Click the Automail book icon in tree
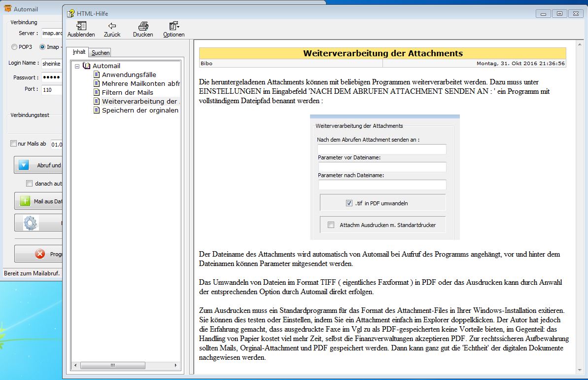Viewport: 588px width, 380px height. (87, 66)
